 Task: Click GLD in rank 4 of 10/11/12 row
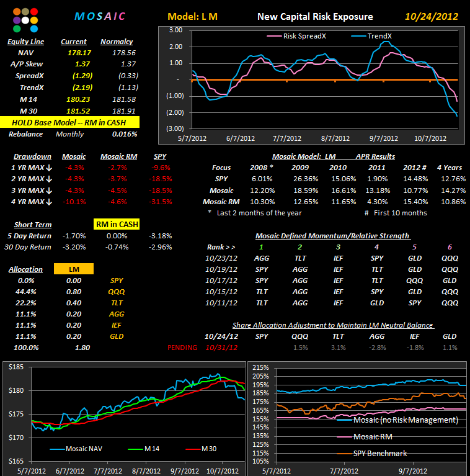pos(377,303)
